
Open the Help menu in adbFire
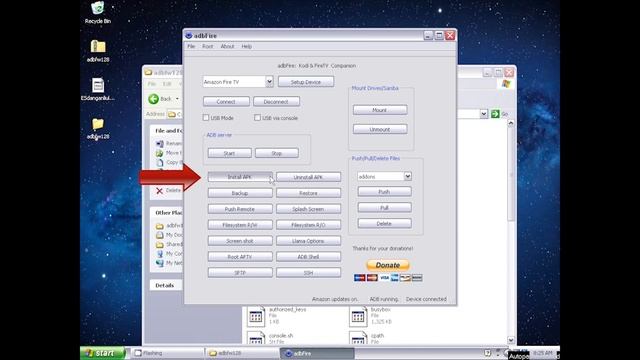click(x=247, y=47)
